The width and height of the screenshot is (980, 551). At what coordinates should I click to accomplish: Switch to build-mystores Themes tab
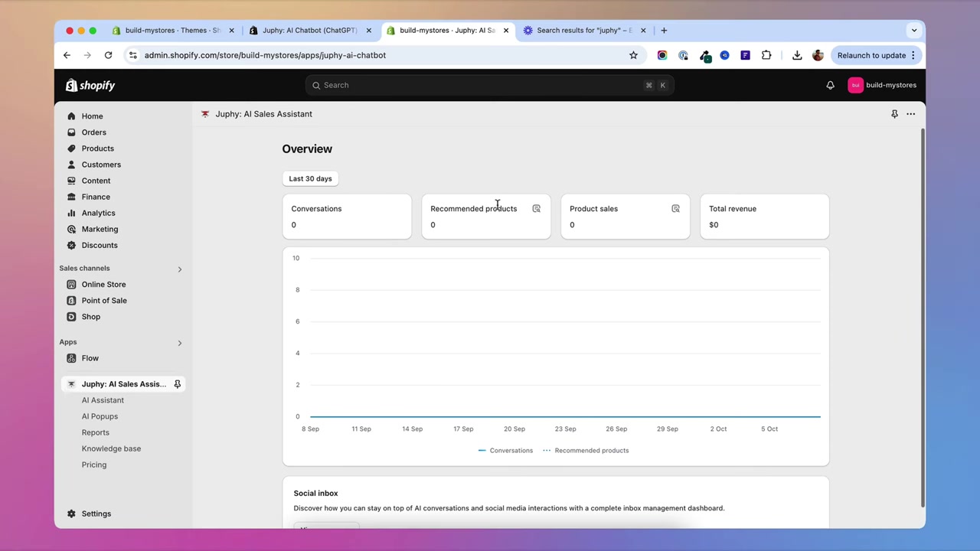pos(172,31)
